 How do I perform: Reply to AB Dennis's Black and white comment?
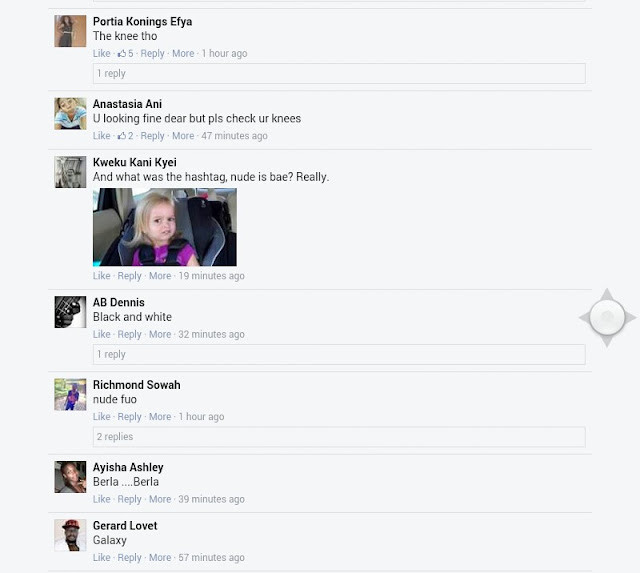point(129,334)
